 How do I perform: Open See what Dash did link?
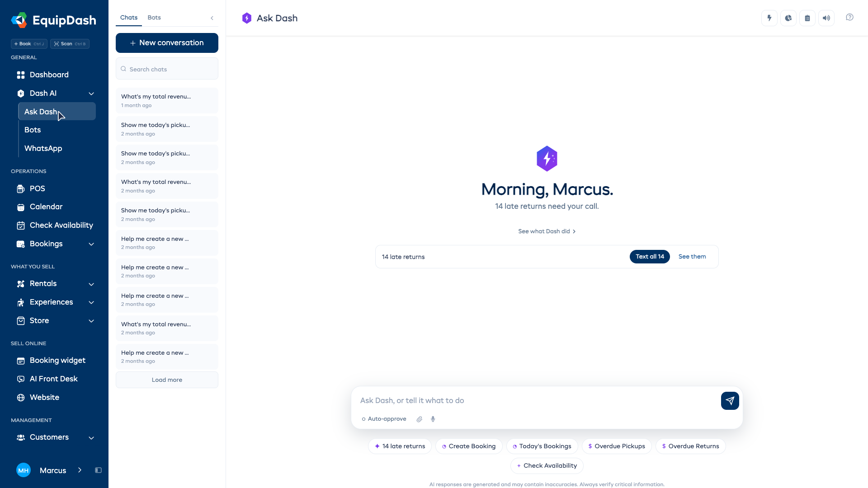[547, 231]
